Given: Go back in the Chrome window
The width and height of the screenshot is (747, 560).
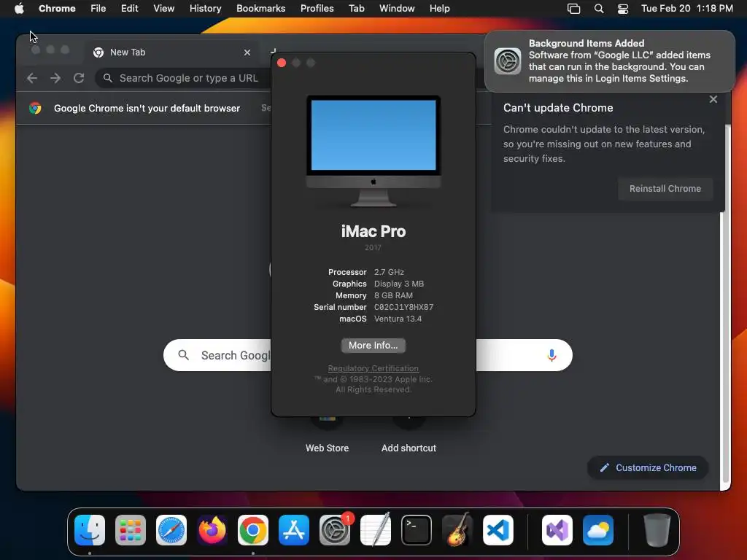Looking at the screenshot, I should [32, 78].
